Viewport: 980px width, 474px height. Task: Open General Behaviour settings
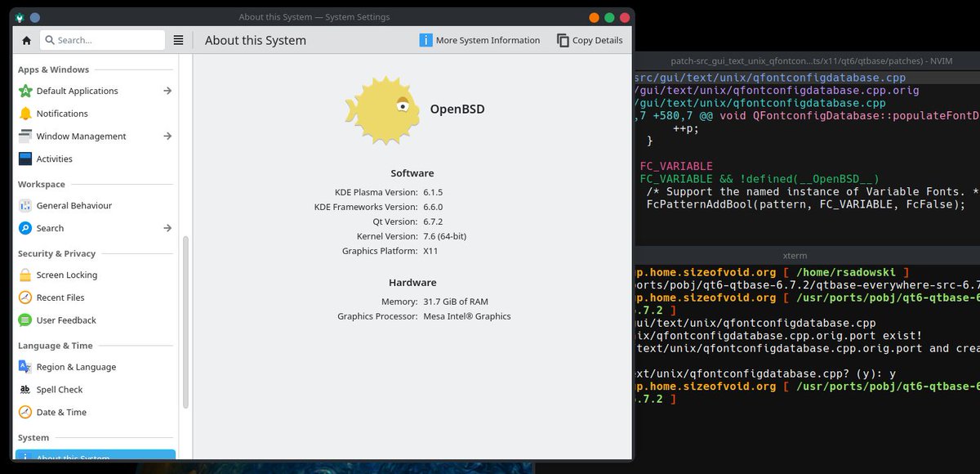tap(96, 206)
